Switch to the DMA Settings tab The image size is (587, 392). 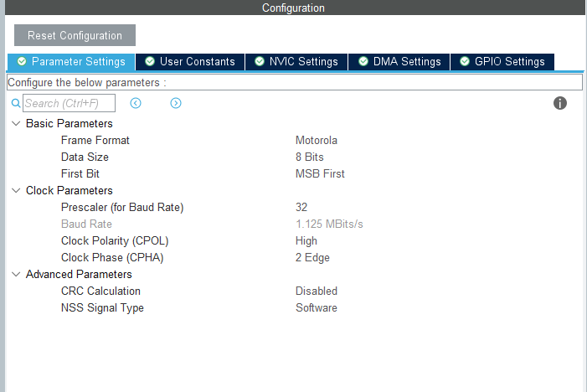coord(399,62)
